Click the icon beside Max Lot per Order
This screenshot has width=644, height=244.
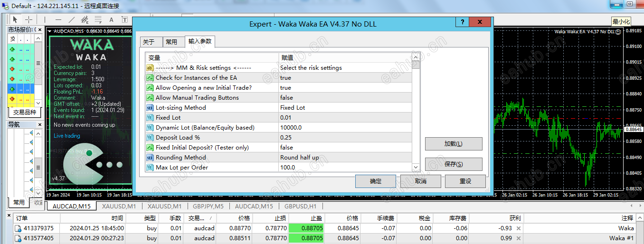coord(150,168)
